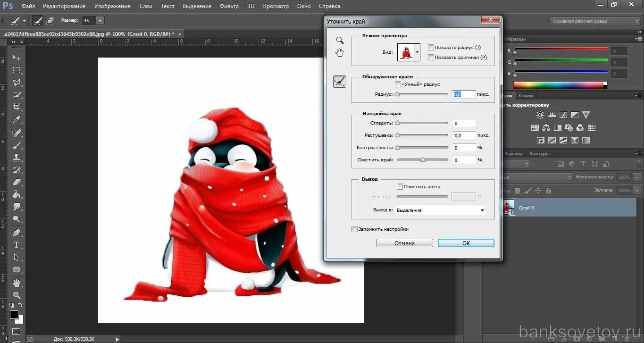Image resolution: width=644 pixels, height=343 pixels.
Task: Open the Основная рабочая среда workspace dropdown
Action: (595, 21)
